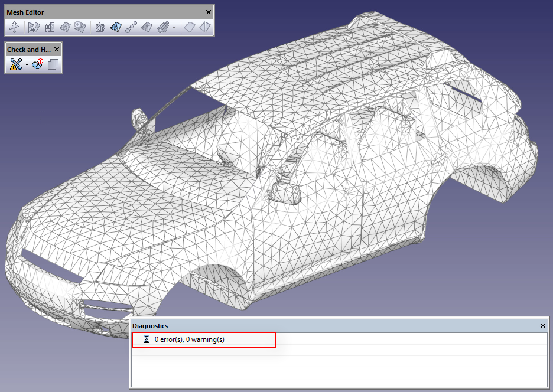The width and height of the screenshot is (553, 392).
Task: Close the Diagnostics panel
Action: [x=543, y=326]
